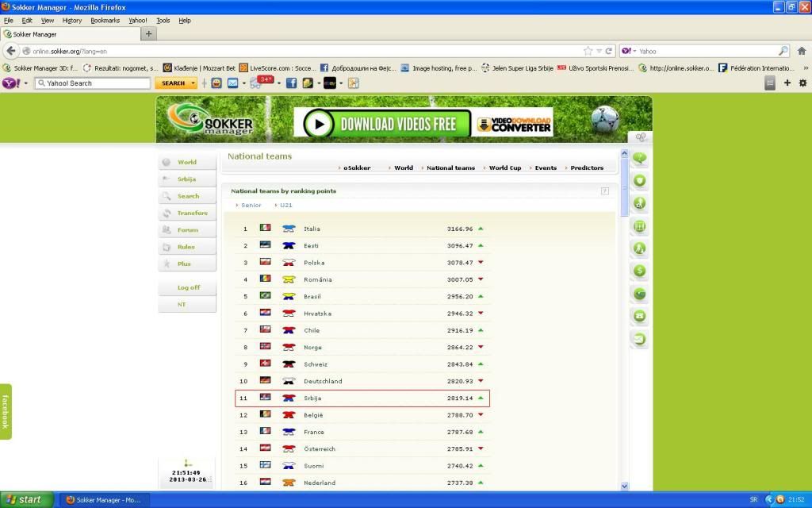
Task: Open the Bookmarks menu
Action: [105, 20]
